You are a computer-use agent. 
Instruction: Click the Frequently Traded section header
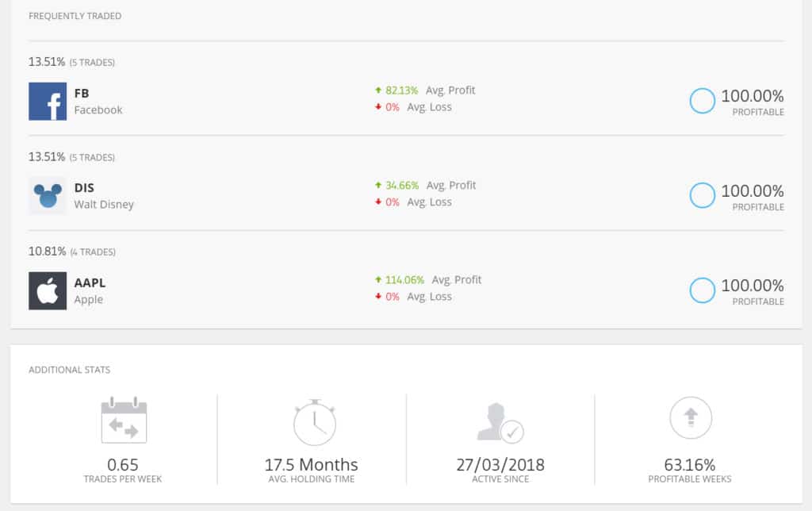75,16
